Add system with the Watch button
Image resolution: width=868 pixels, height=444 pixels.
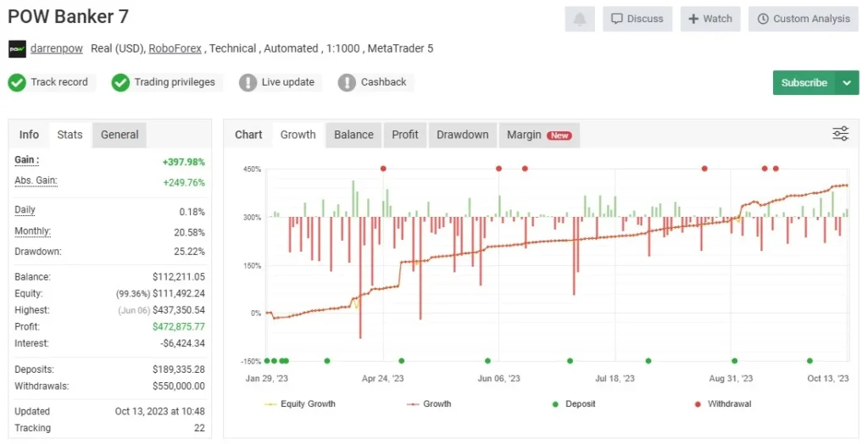click(x=710, y=19)
